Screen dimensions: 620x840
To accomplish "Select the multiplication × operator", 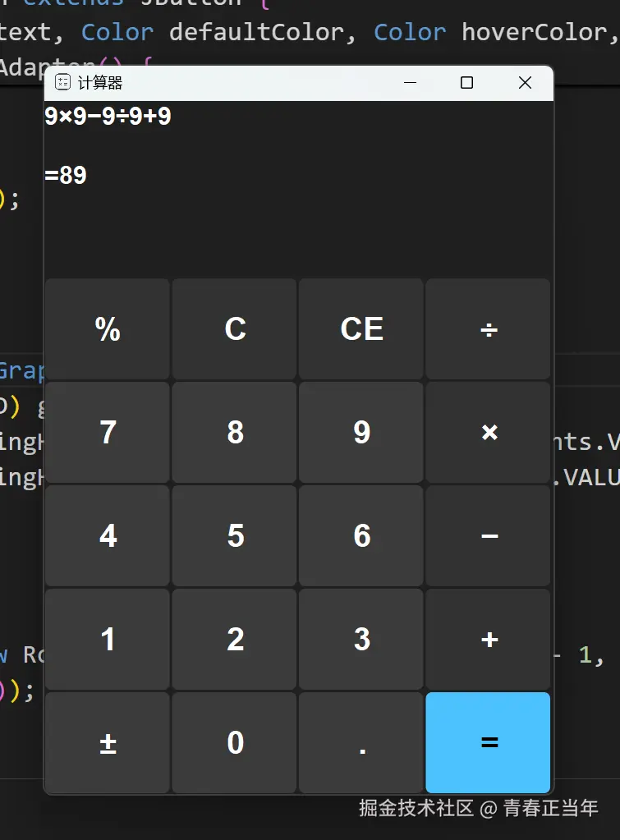I will coord(488,433).
